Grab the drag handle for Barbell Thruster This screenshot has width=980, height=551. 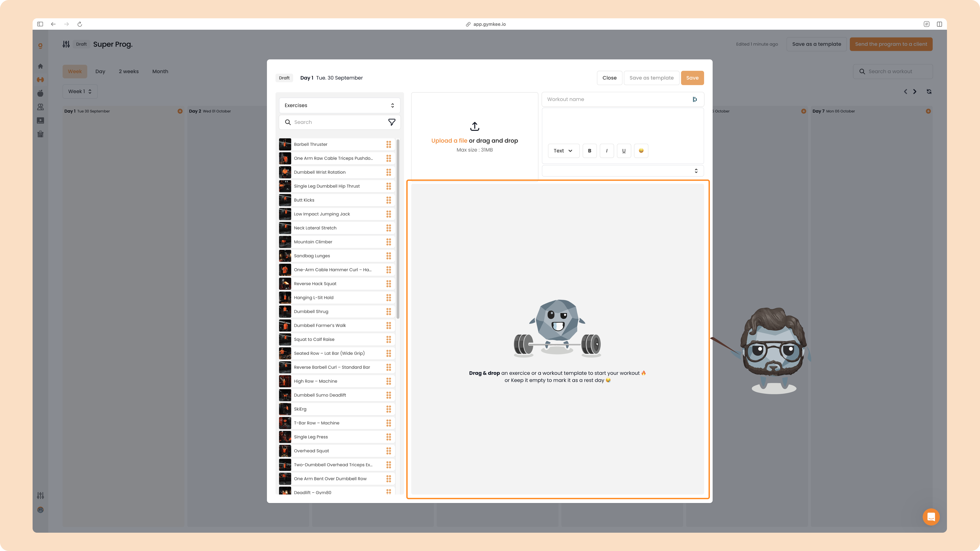pyautogui.click(x=388, y=144)
